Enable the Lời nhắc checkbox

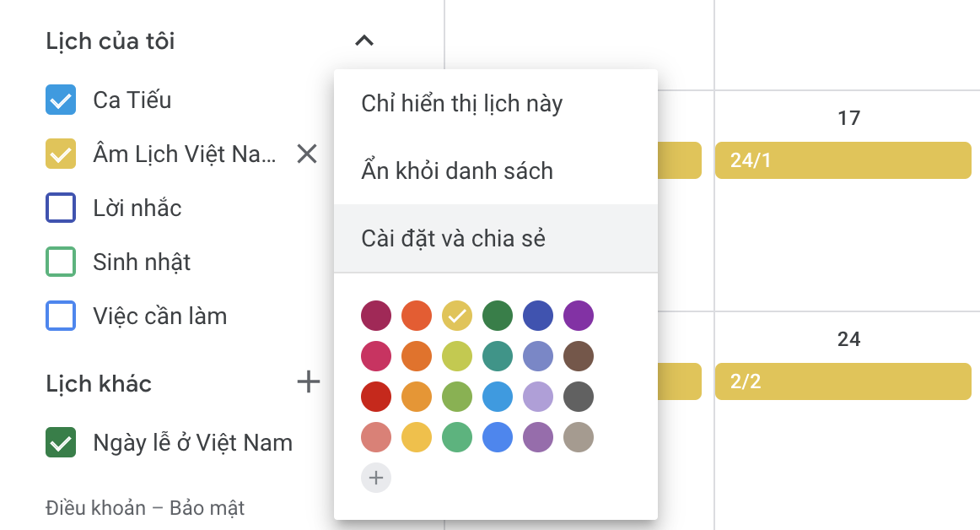(x=61, y=208)
